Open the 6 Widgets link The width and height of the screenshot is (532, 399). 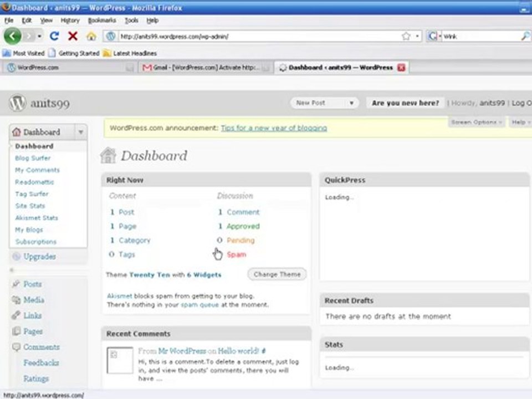(x=204, y=275)
